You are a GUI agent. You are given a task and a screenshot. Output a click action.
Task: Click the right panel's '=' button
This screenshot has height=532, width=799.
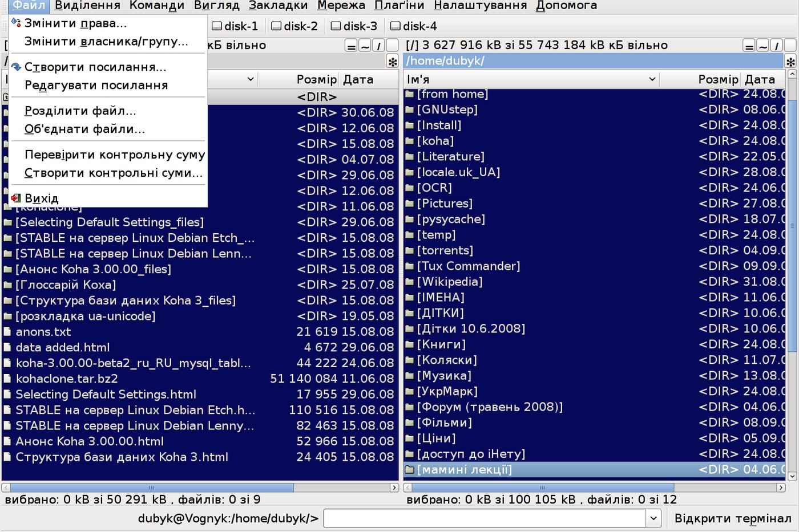click(x=749, y=46)
